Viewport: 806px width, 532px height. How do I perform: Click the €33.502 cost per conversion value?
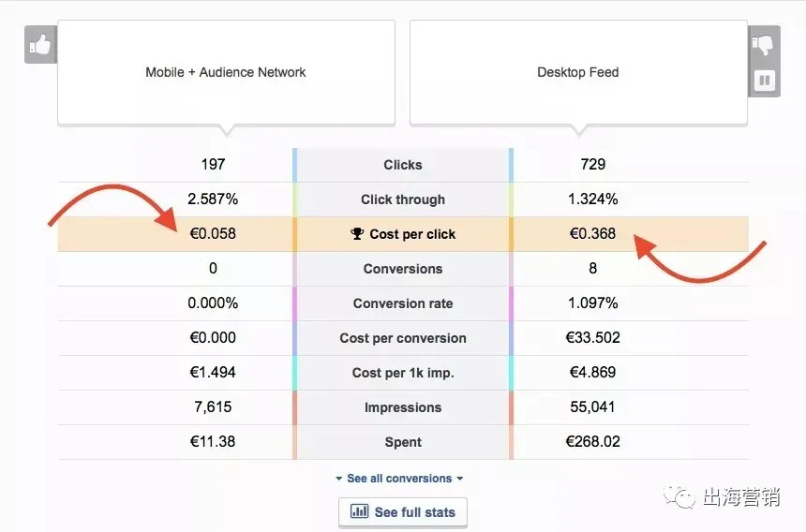coord(592,337)
